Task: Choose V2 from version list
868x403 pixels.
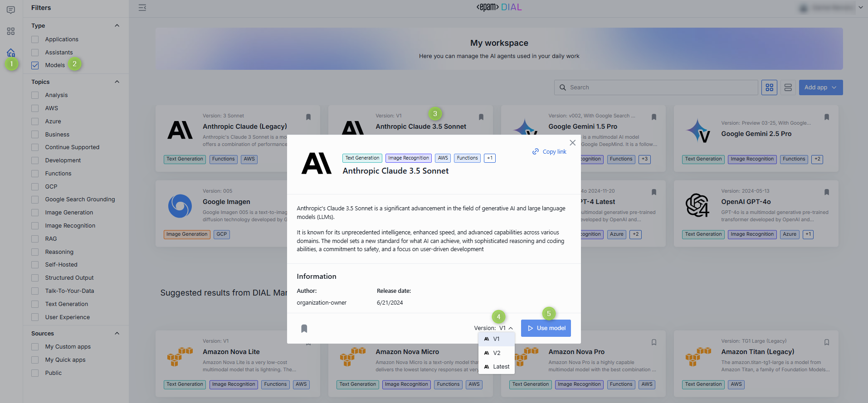Action: pos(497,353)
